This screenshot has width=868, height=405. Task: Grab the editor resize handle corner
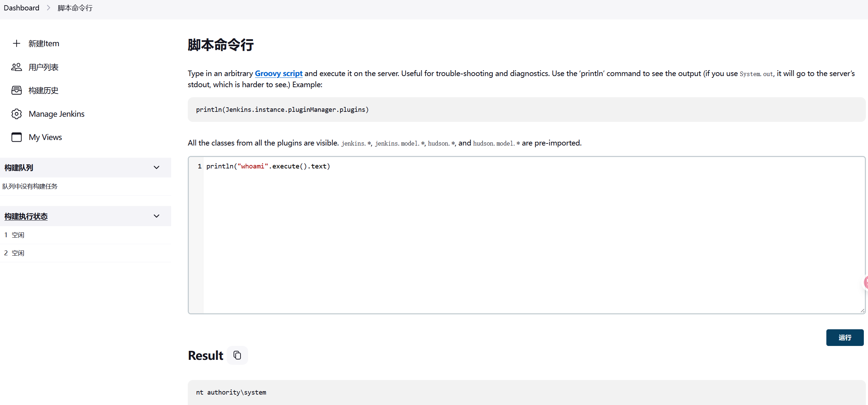click(x=862, y=311)
